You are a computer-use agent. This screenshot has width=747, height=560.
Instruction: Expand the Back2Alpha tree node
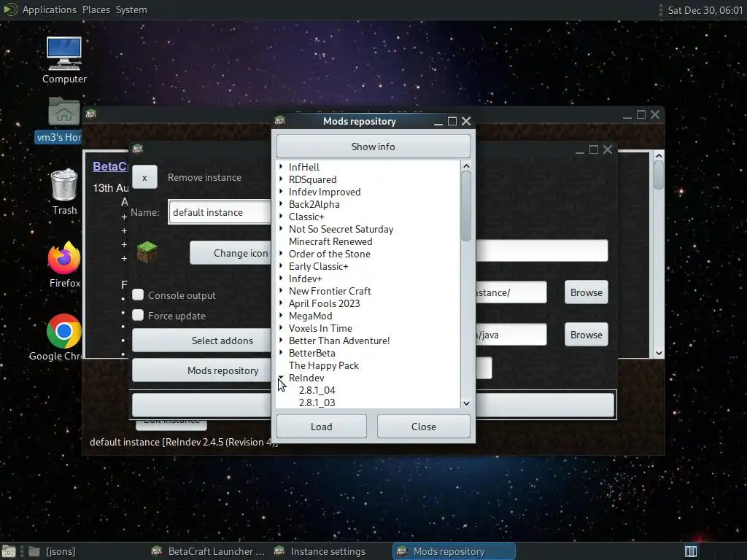281,204
